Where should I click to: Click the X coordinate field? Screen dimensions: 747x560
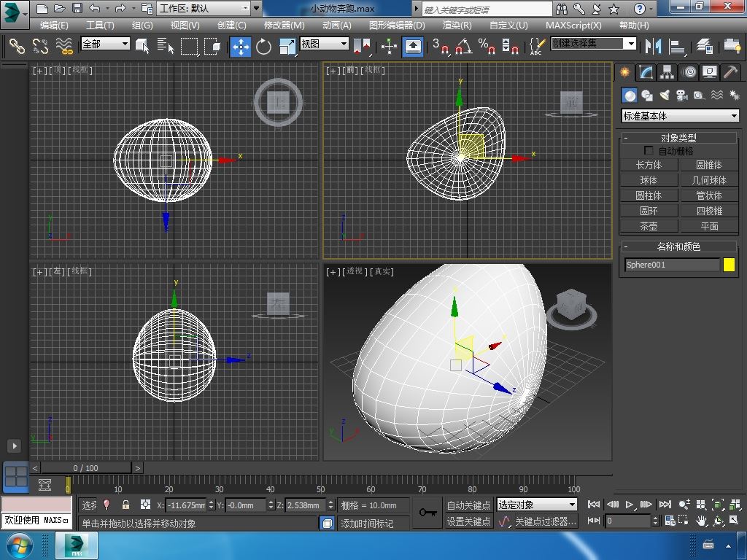click(x=186, y=505)
